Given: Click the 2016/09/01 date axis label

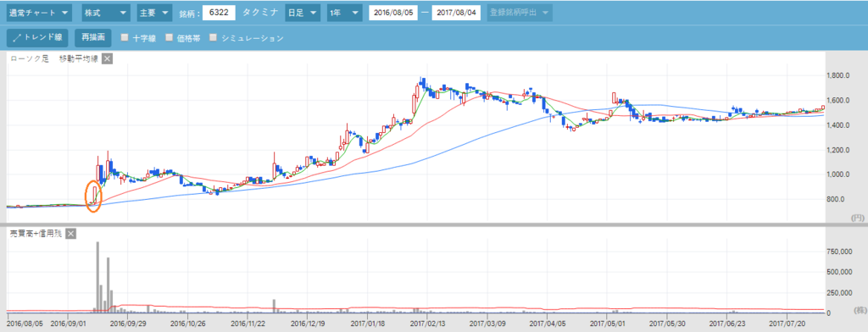Looking at the screenshot, I should click(68, 323).
